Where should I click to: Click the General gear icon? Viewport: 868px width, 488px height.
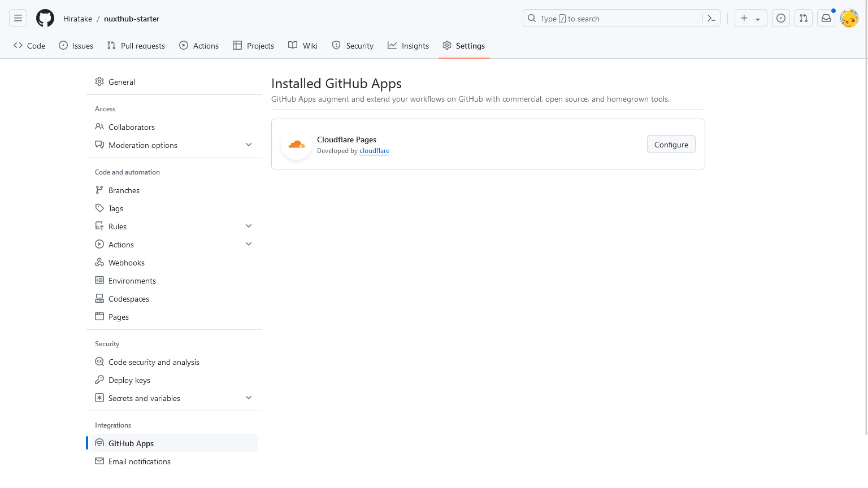[x=99, y=81]
